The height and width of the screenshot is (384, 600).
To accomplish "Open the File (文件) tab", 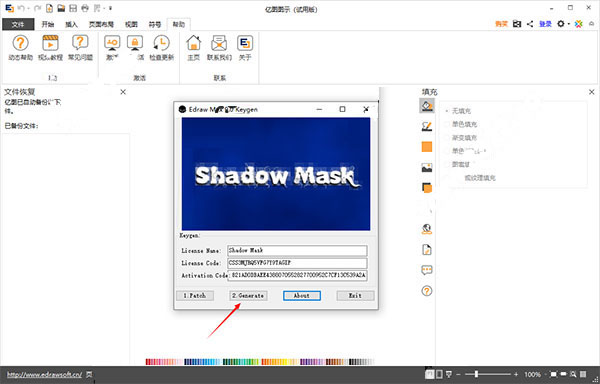I will coord(18,24).
